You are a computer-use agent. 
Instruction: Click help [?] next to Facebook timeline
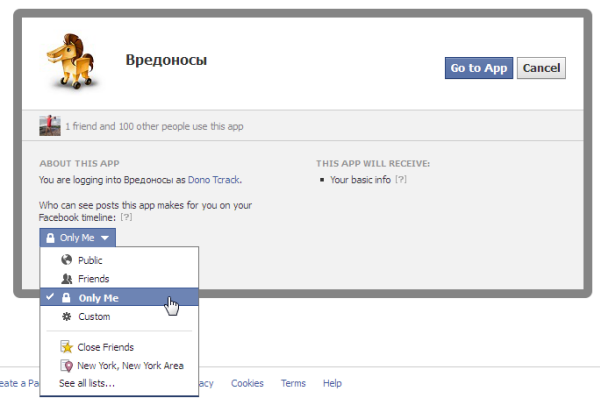126,217
